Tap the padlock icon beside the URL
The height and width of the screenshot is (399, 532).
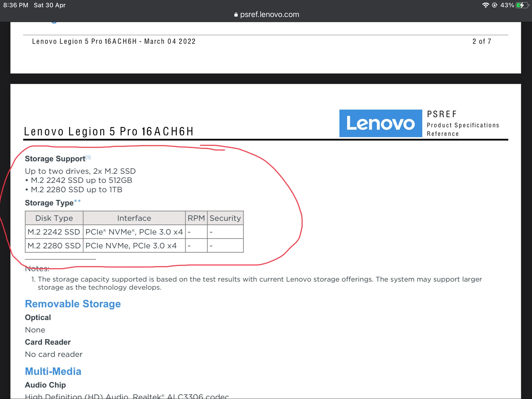click(x=236, y=15)
